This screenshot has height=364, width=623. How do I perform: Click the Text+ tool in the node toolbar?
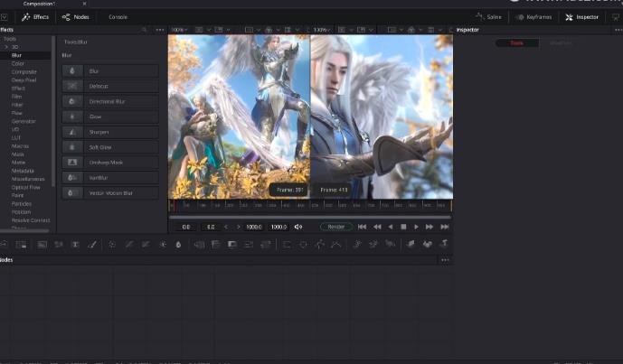point(75,245)
